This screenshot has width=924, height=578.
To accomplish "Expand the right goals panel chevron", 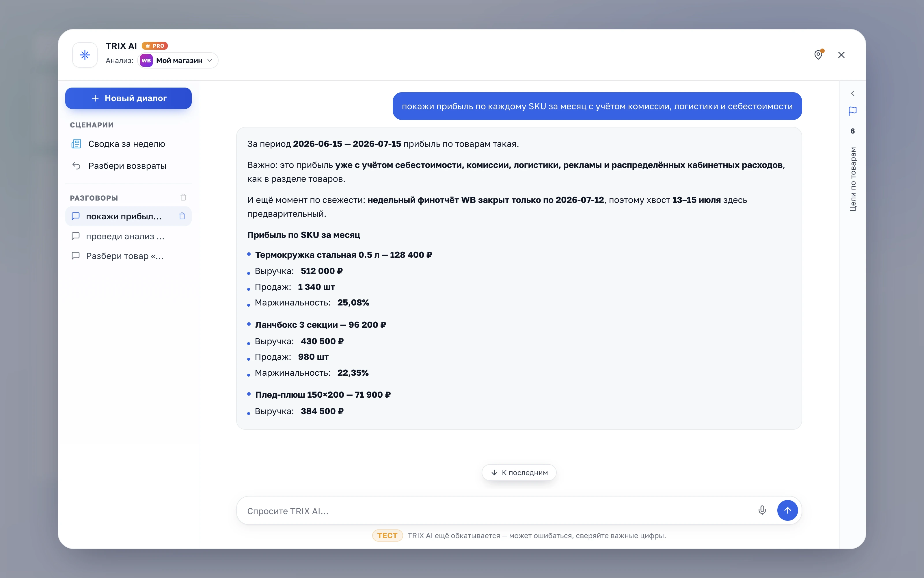I will (853, 93).
